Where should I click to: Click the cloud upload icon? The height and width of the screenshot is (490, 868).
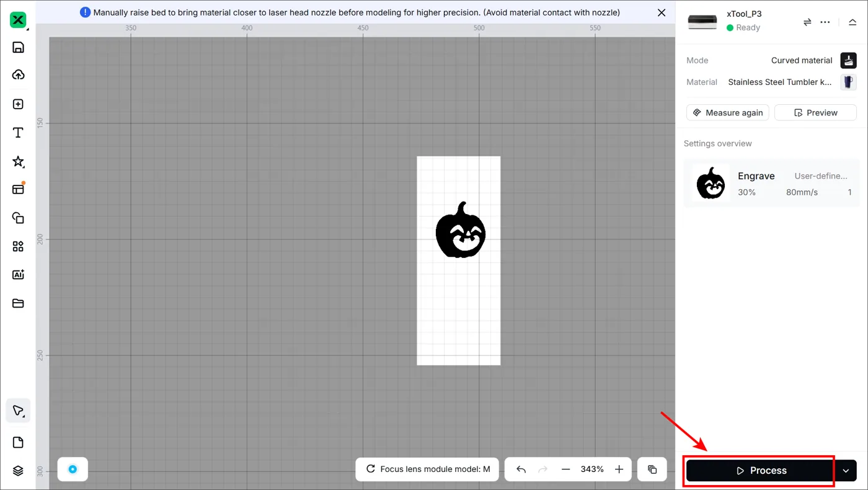18,74
